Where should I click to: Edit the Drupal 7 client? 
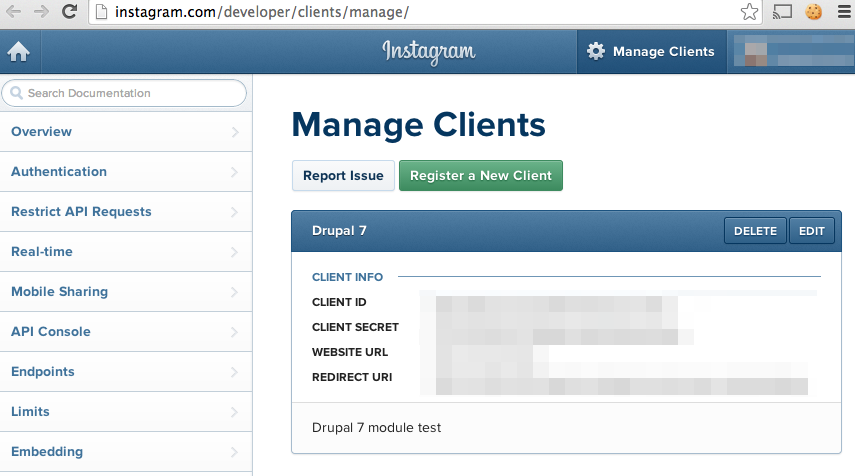click(x=811, y=231)
